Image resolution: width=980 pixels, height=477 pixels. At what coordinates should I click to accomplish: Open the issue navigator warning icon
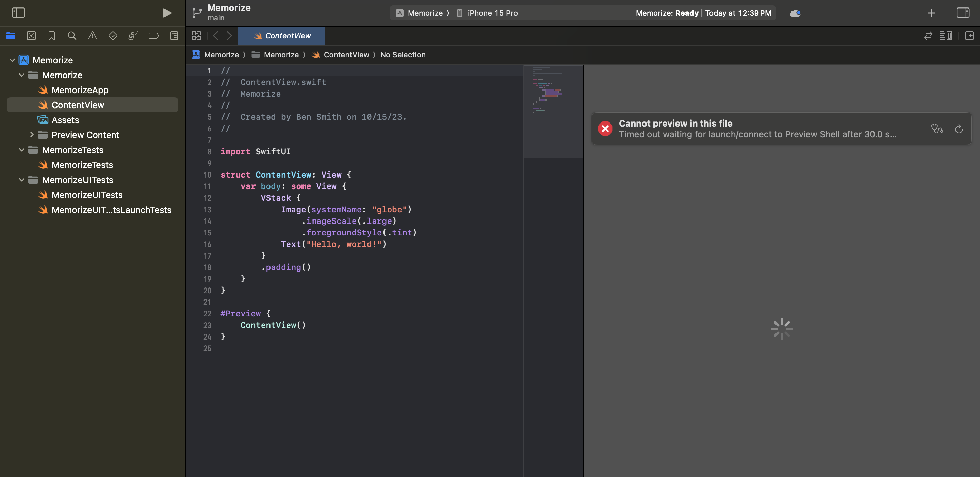(93, 36)
